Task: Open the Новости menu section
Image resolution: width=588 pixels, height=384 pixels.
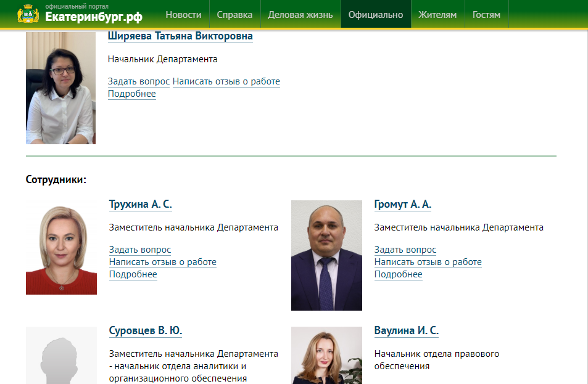Action: [x=183, y=15]
